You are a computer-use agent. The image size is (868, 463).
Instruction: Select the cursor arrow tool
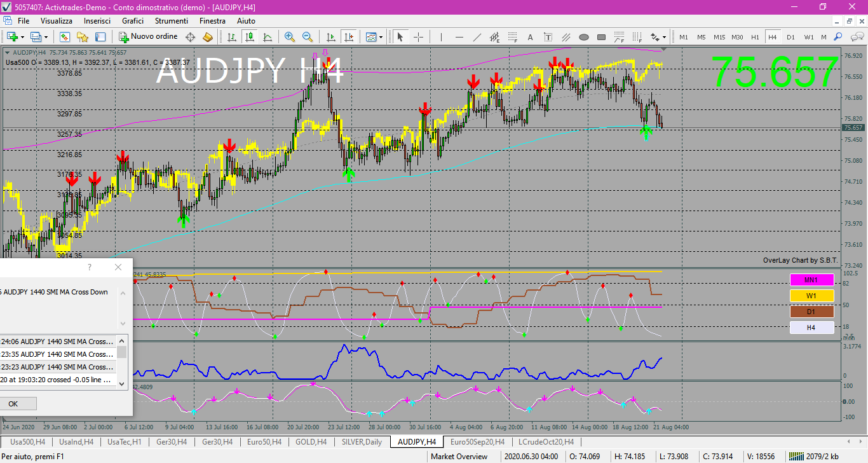tap(400, 37)
